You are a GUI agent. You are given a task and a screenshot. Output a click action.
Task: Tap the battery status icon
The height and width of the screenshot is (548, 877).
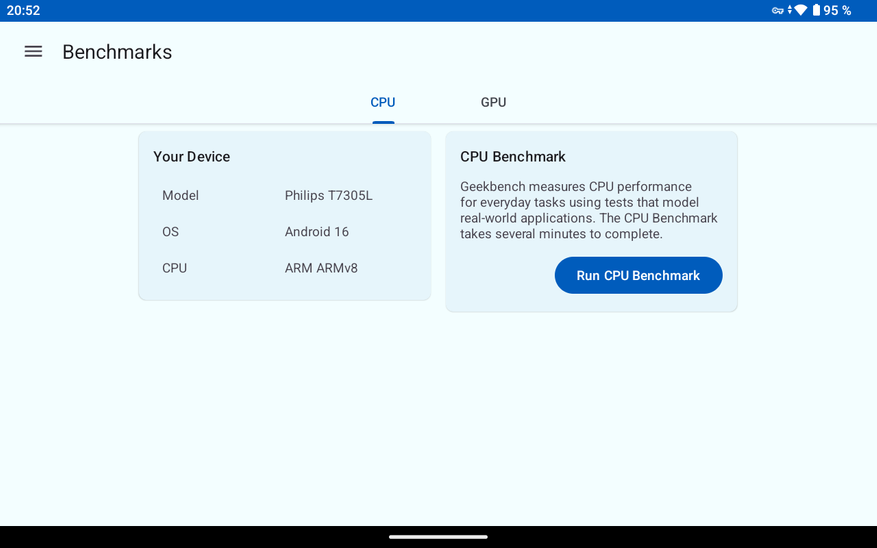816,11
